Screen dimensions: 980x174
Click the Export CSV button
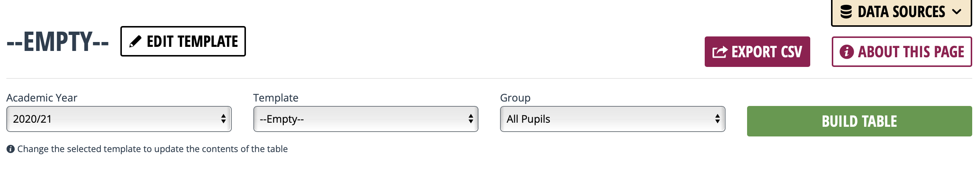point(757,52)
